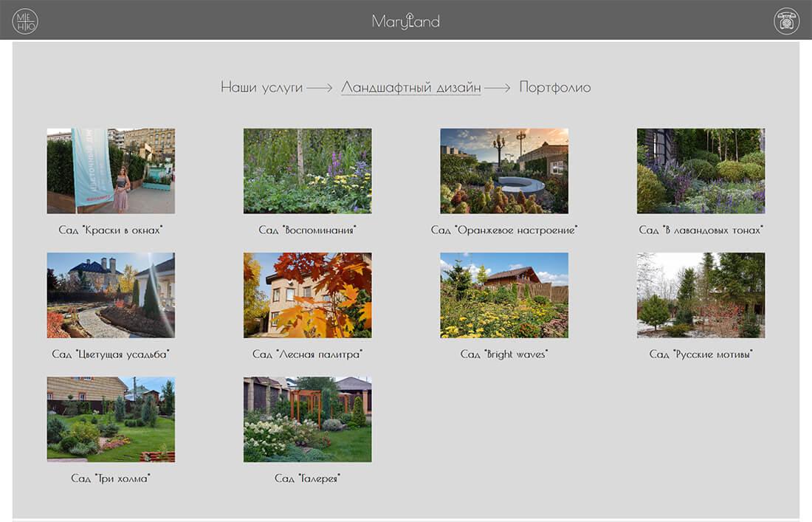Open the Сад "Краски в окнах" thumbnail
Viewport: 812px width, 522px height.
pyautogui.click(x=111, y=171)
